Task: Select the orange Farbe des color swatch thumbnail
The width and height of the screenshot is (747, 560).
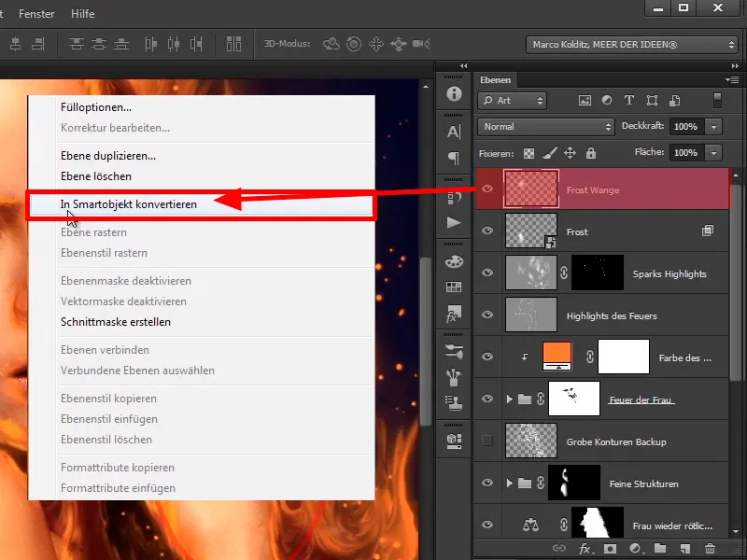Action: click(x=557, y=357)
